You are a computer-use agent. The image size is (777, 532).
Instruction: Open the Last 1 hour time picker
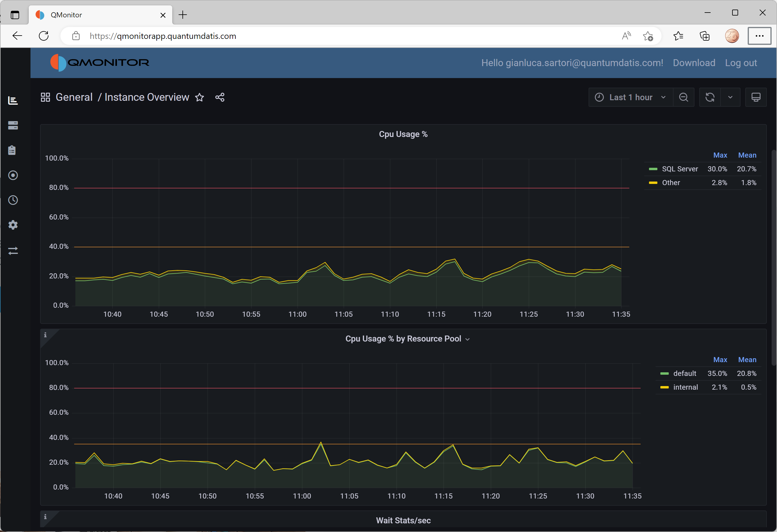(x=630, y=97)
